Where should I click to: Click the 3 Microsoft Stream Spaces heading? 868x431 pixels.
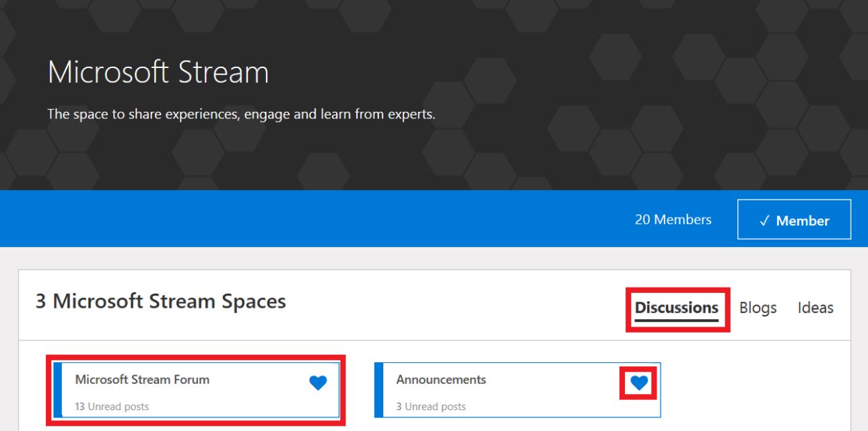pos(161,301)
